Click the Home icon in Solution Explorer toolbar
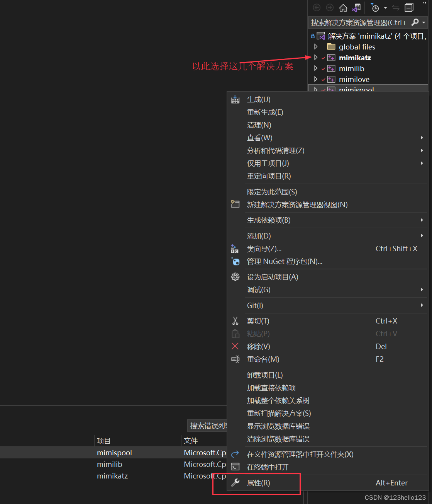The width and height of the screenshot is (432, 504). pyautogui.click(x=343, y=8)
